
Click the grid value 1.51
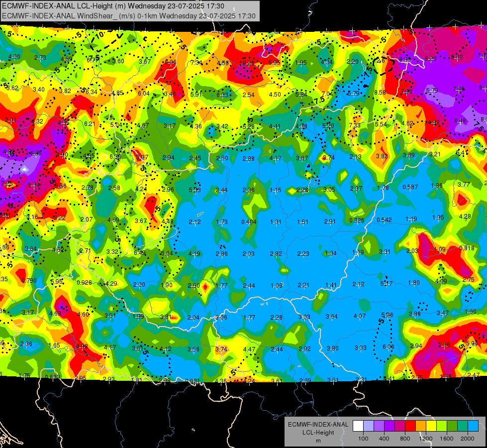point(302,222)
